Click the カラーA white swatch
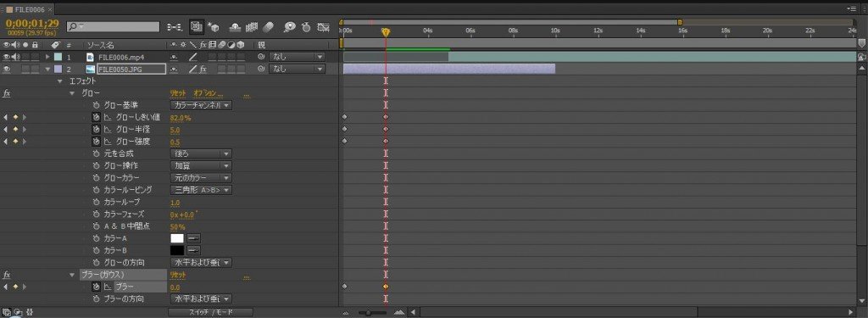 (177, 238)
